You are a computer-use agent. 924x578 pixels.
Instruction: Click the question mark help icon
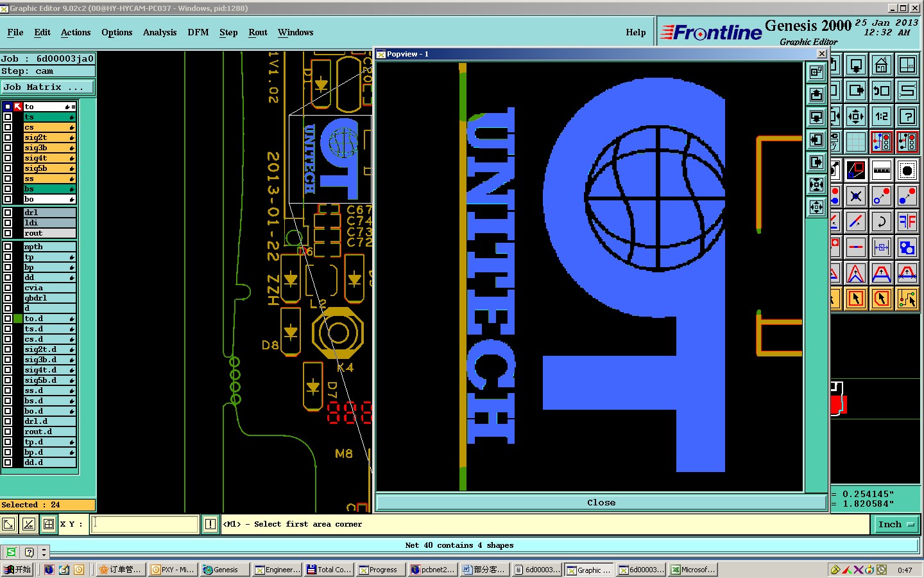coord(907,116)
